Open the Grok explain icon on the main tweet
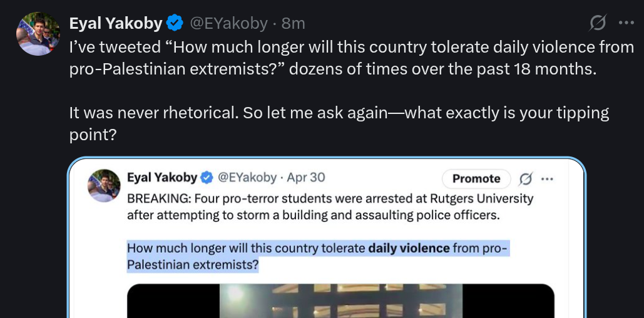644x318 pixels. tap(598, 23)
